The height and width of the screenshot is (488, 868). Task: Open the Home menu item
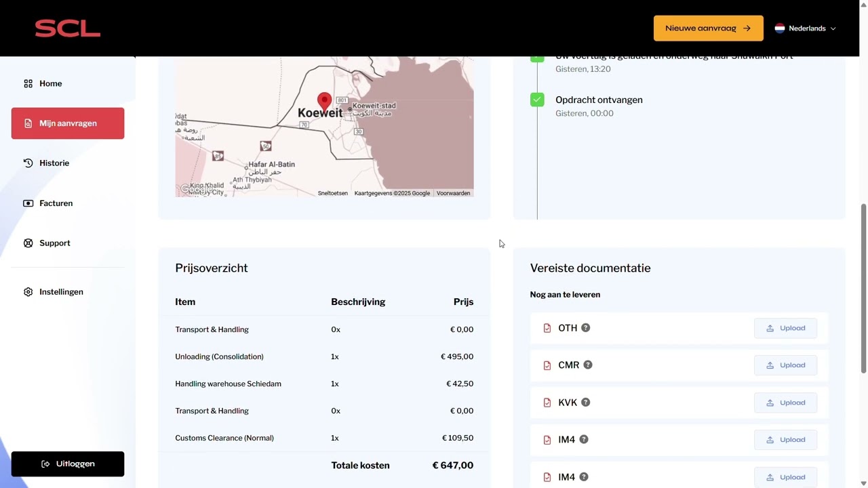click(x=51, y=83)
